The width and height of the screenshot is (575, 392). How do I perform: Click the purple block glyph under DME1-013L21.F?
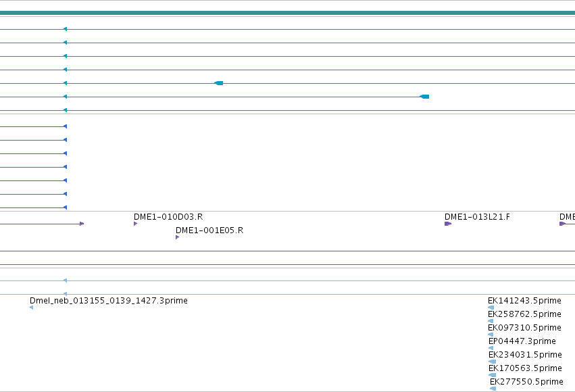(448, 224)
